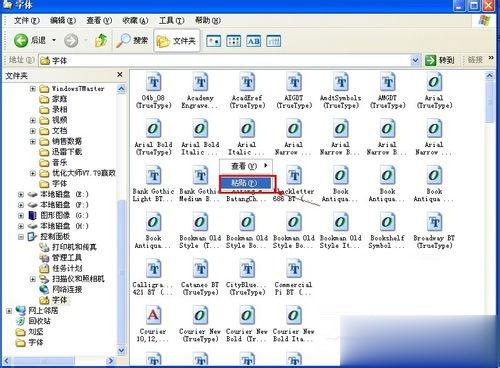
Task: Select 任务计划 in folder tree
Action: pyautogui.click(x=67, y=268)
